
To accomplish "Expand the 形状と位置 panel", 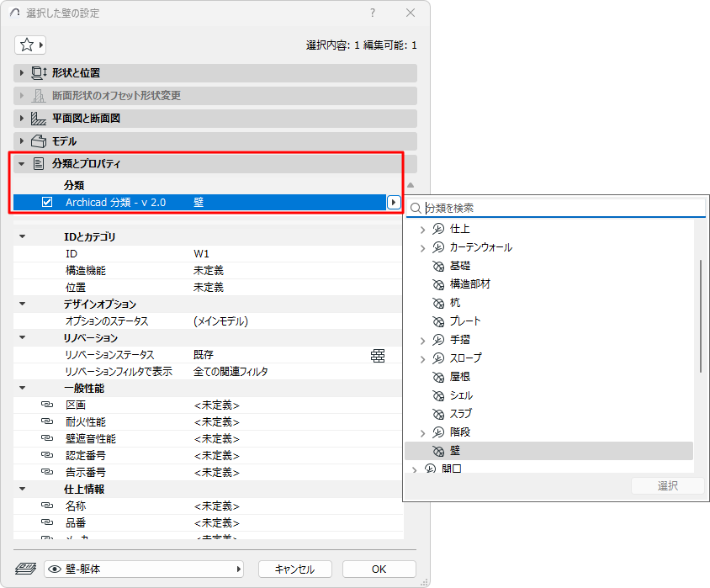I will pos(21,73).
